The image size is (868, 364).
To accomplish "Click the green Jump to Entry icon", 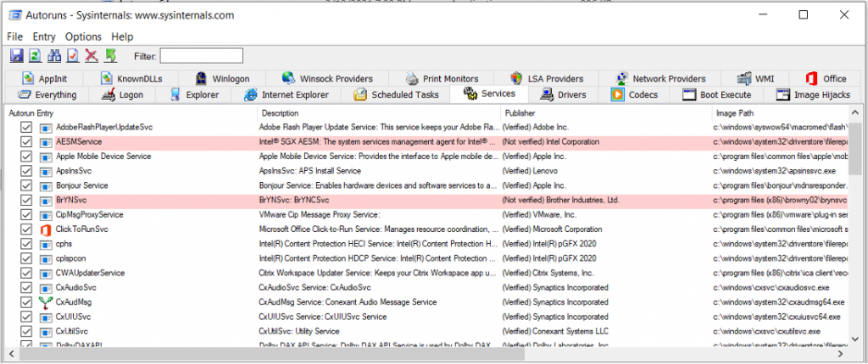I will point(111,55).
